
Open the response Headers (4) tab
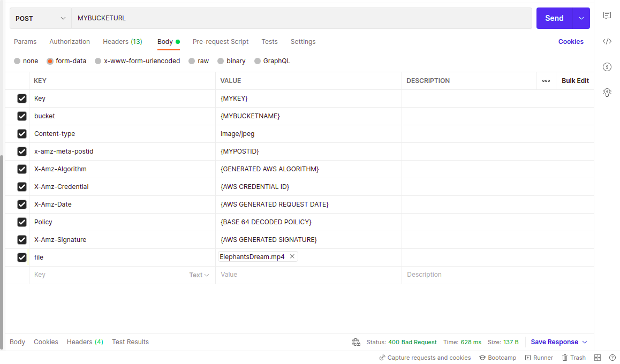pyautogui.click(x=85, y=342)
